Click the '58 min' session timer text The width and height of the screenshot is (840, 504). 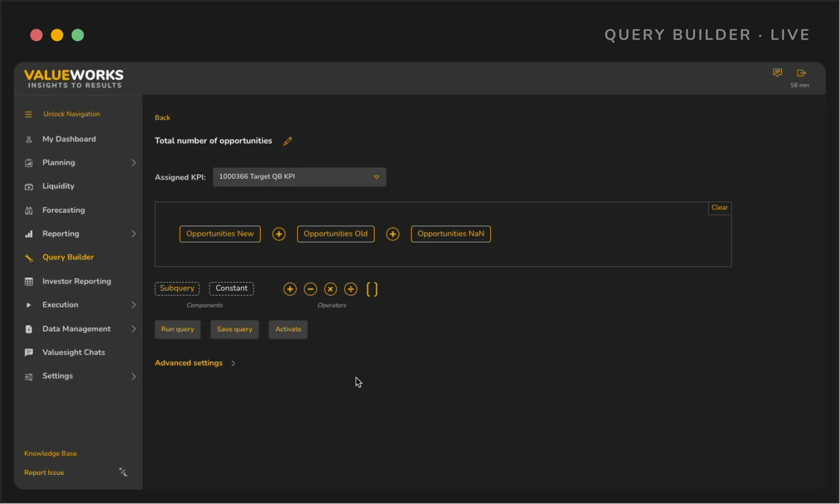[x=800, y=86]
